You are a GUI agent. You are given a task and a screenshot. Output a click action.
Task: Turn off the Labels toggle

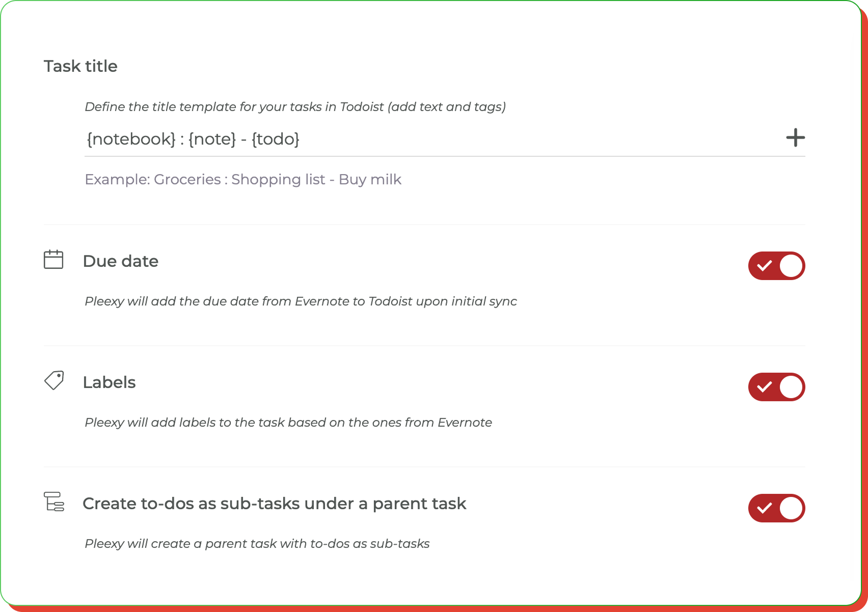coord(776,387)
